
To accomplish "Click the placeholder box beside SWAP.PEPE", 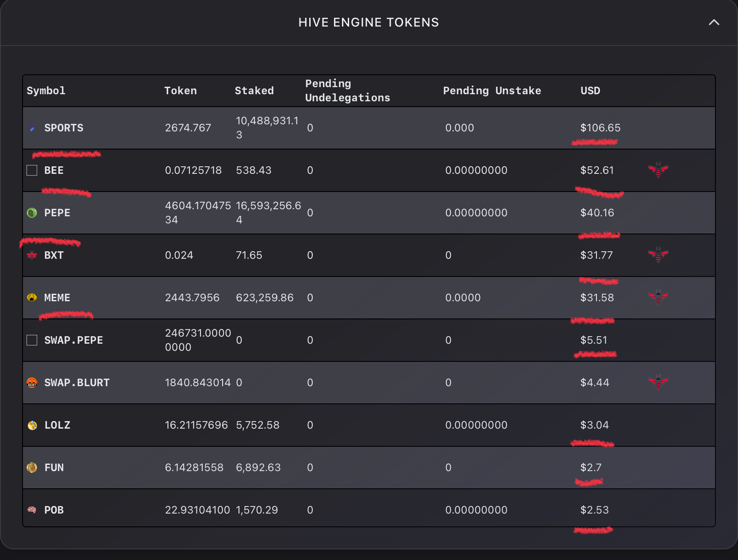I will click(x=32, y=340).
